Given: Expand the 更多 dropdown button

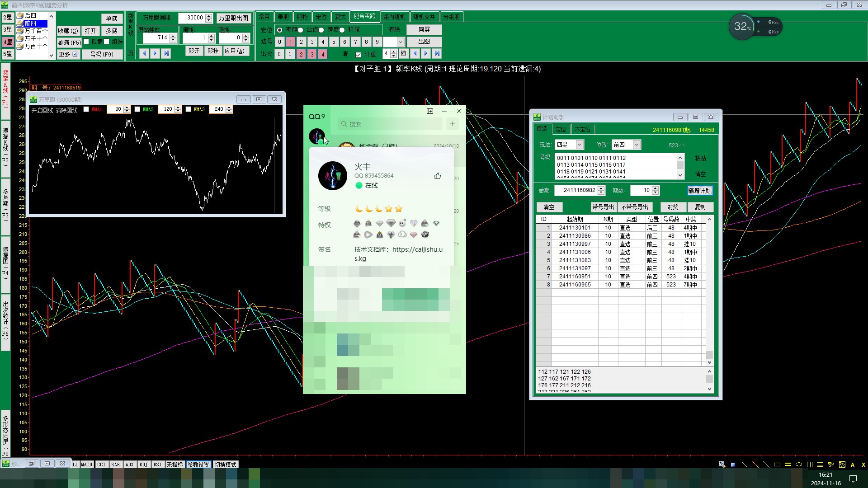Looking at the screenshot, I should point(68,54).
